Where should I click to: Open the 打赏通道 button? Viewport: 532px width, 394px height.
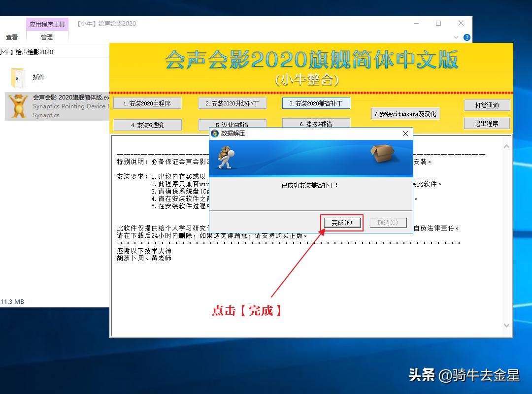tap(487, 105)
